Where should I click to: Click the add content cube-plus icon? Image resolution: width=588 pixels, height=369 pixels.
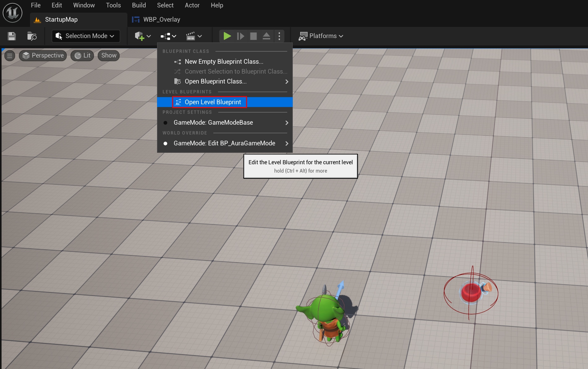click(x=139, y=36)
